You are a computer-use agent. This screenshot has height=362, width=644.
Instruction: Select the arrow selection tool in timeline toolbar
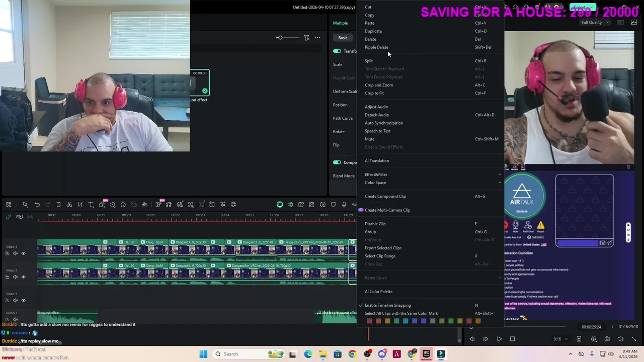point(25,205)
